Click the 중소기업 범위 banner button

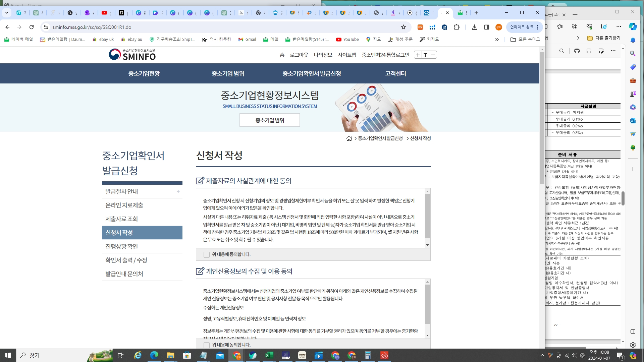tap(269, 120)
